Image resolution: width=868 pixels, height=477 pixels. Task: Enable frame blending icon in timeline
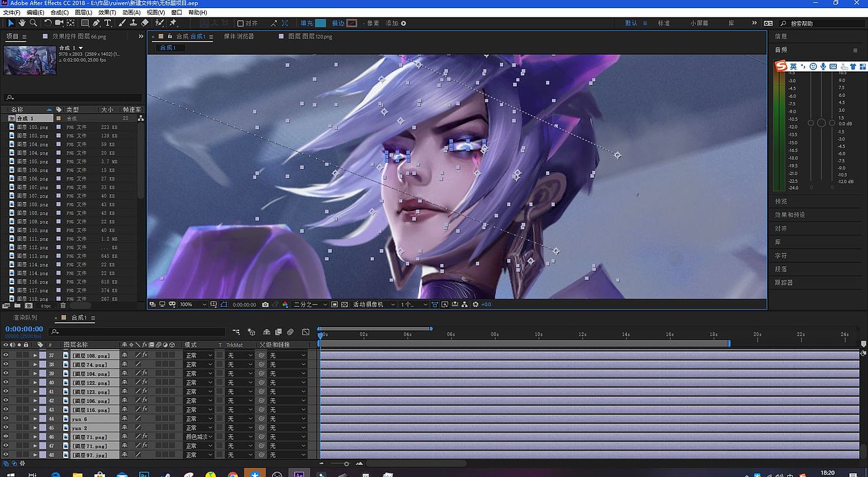coord(278,332)
